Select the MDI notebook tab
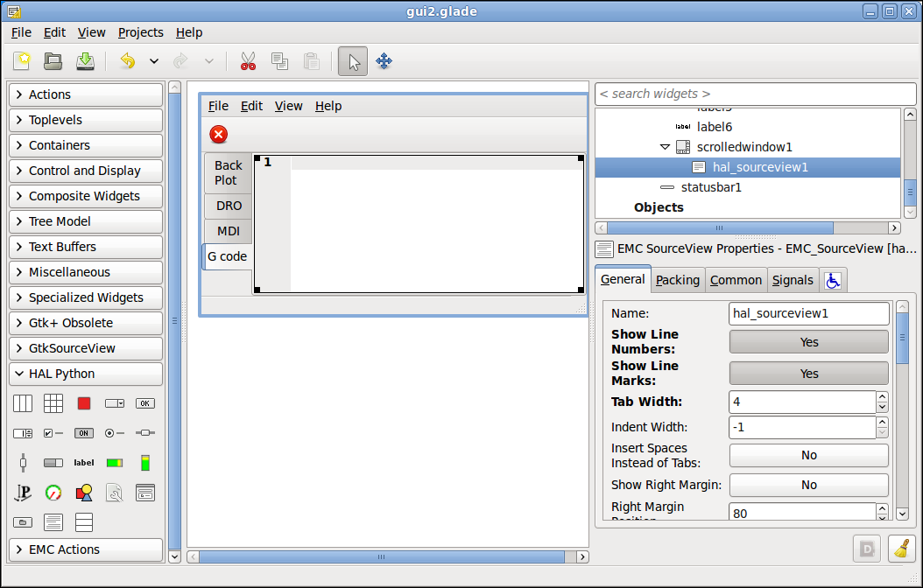Image resolution: width=923 pixels, height=588 pixels. point(229,231)
